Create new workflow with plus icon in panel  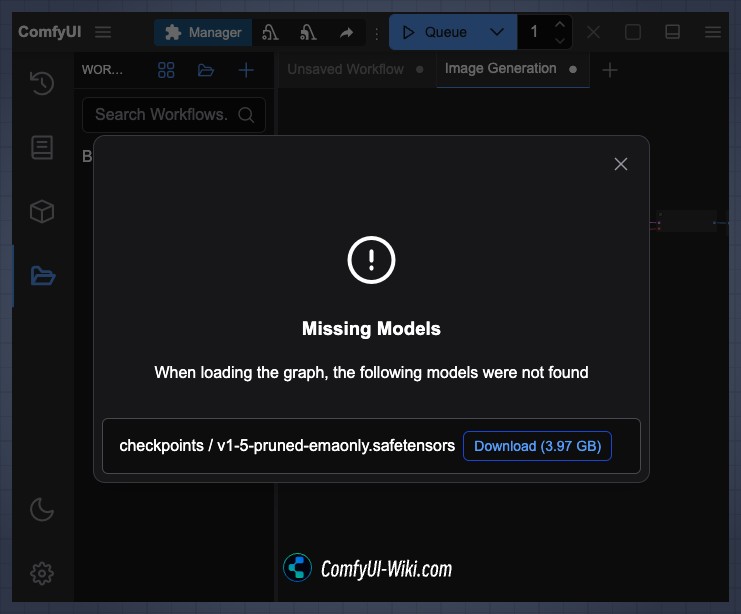coord(246,70)
